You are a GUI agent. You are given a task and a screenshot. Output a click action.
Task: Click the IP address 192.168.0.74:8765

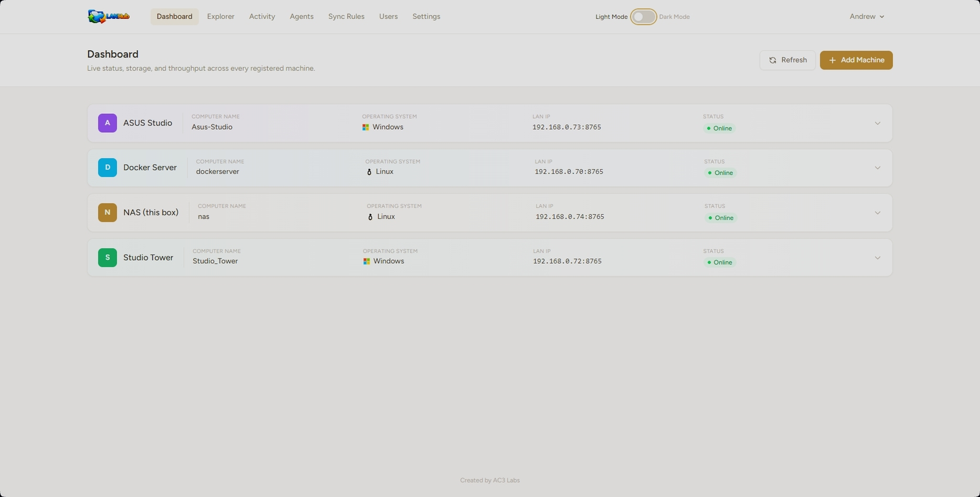(570, 217)
